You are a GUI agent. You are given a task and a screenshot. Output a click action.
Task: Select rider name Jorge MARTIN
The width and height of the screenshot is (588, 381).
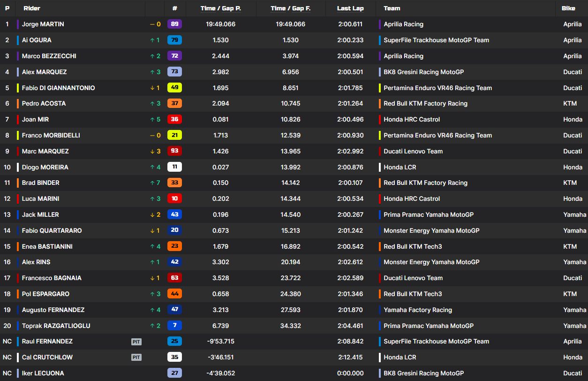coord(43,24)
